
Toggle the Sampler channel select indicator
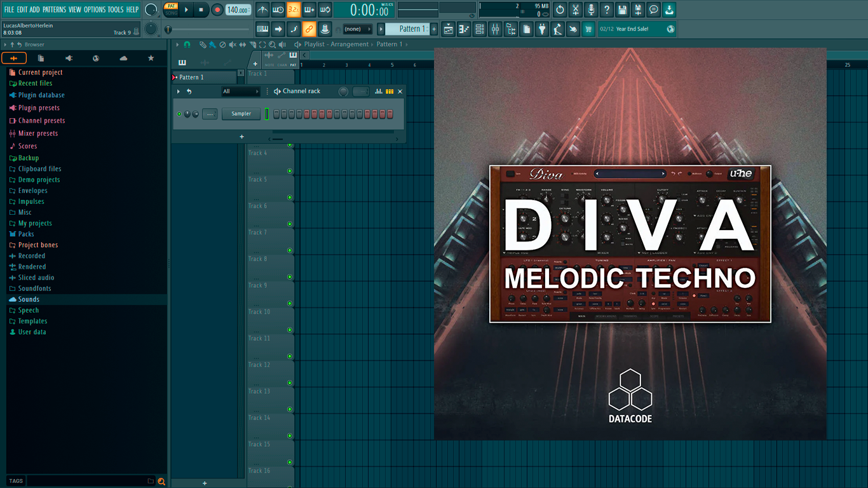pyautogui.click(x=267, y=114)
